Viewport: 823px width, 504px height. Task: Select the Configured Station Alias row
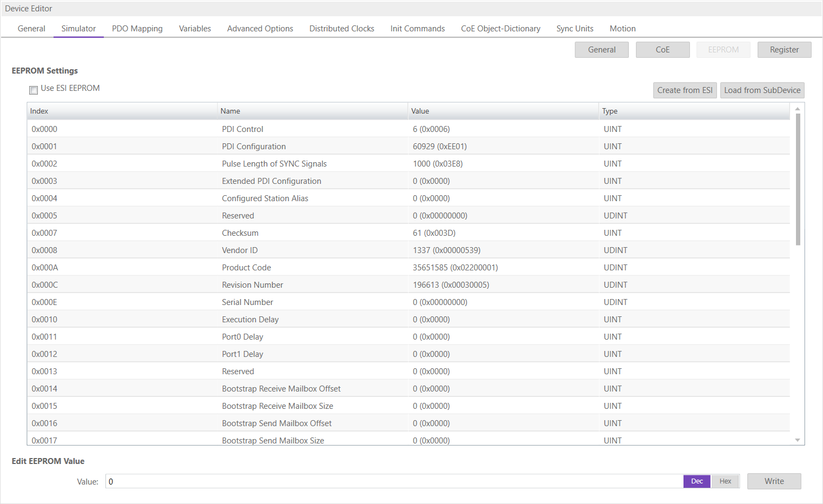264,198
